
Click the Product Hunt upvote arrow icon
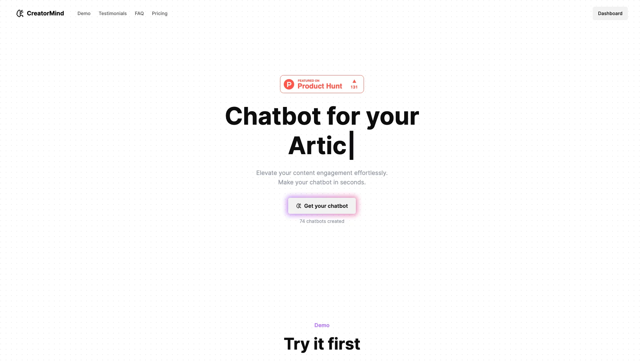coord(354,81)
